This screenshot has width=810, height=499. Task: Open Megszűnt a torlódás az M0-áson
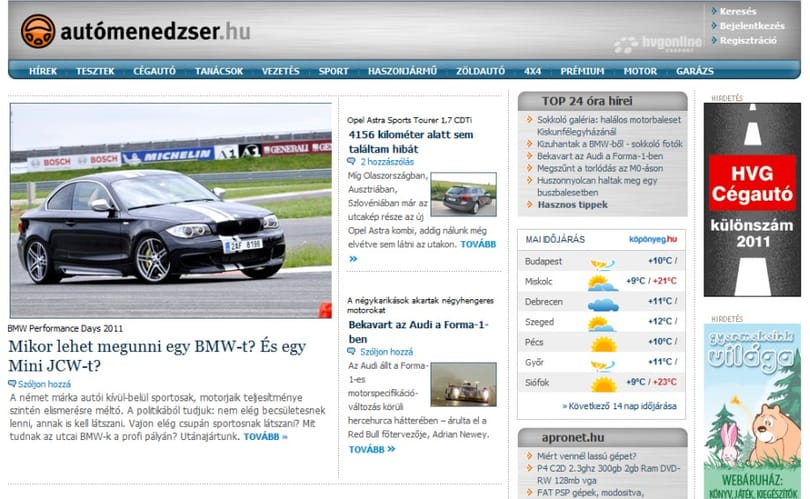(600, 168)
